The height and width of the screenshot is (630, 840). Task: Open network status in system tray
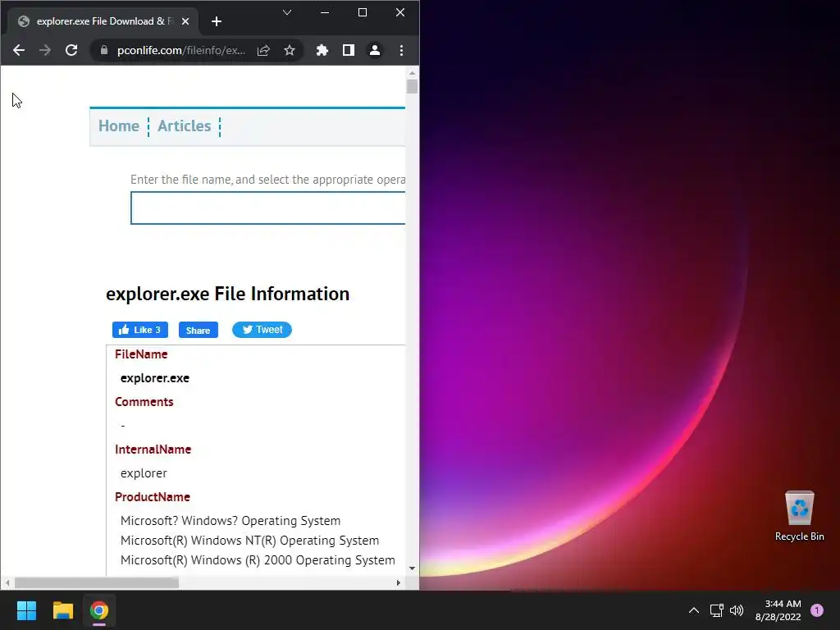(717, 610)
